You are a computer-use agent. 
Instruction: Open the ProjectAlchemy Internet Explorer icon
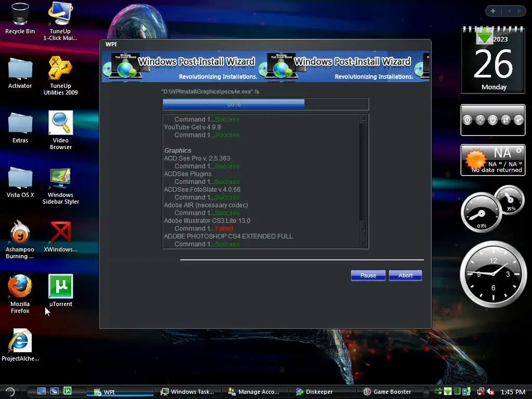(20, 345)
